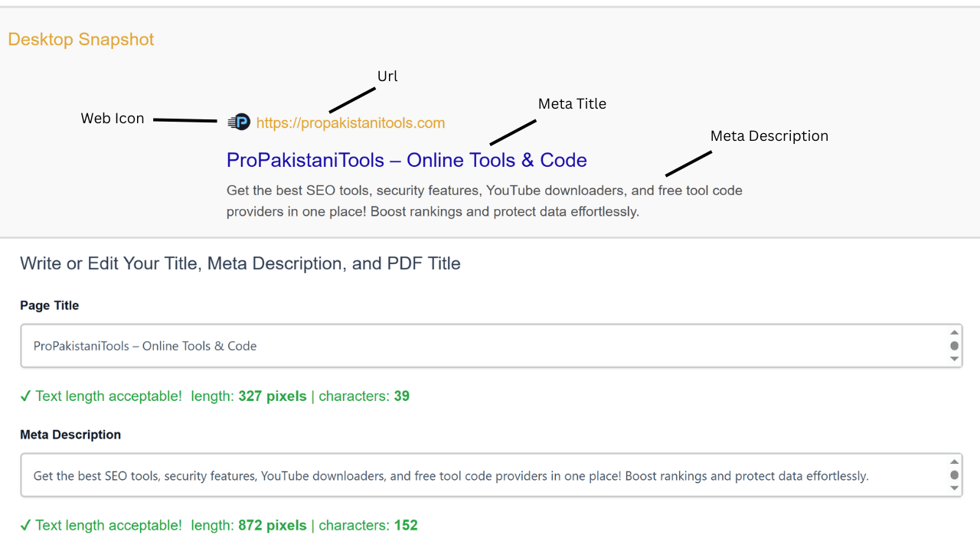Image resolution: width=980 pixels, height=551 pixels.
Task: Click the Page Title label
Action: pos(50,305)
